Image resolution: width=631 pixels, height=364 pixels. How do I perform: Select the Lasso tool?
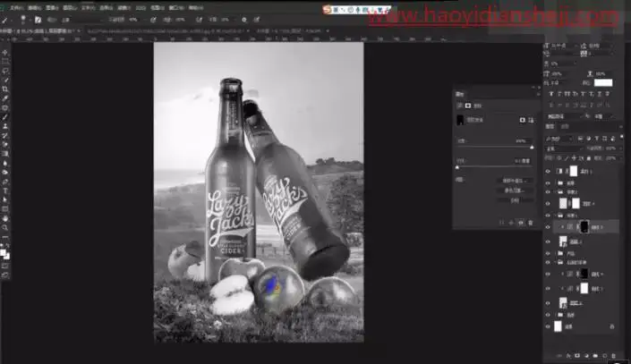coord(5,71)
